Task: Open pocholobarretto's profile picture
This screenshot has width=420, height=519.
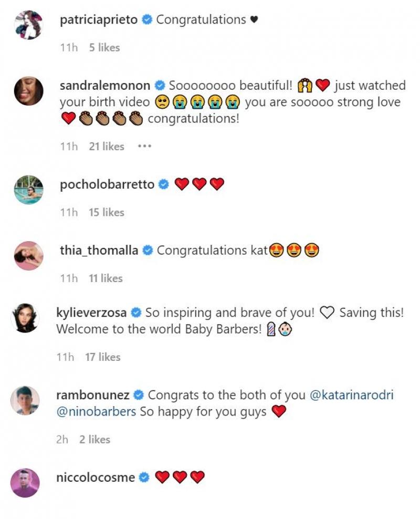Action: (x=28, y=190)
